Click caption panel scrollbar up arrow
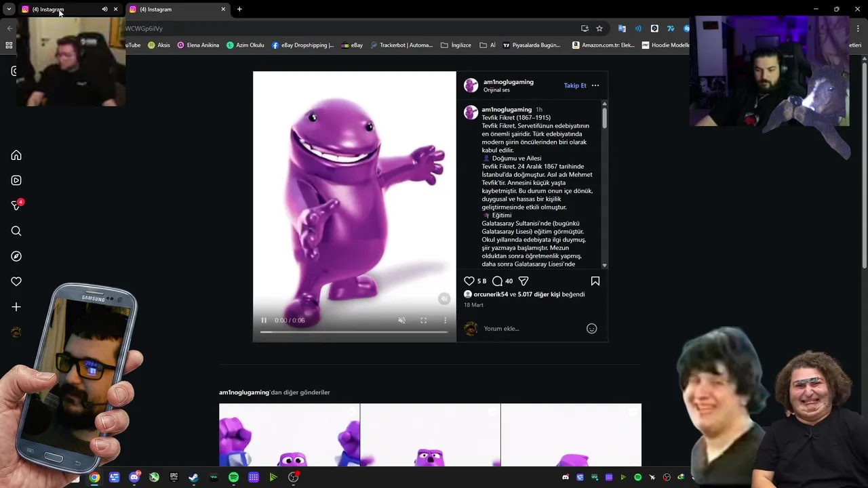 [604, 103]
